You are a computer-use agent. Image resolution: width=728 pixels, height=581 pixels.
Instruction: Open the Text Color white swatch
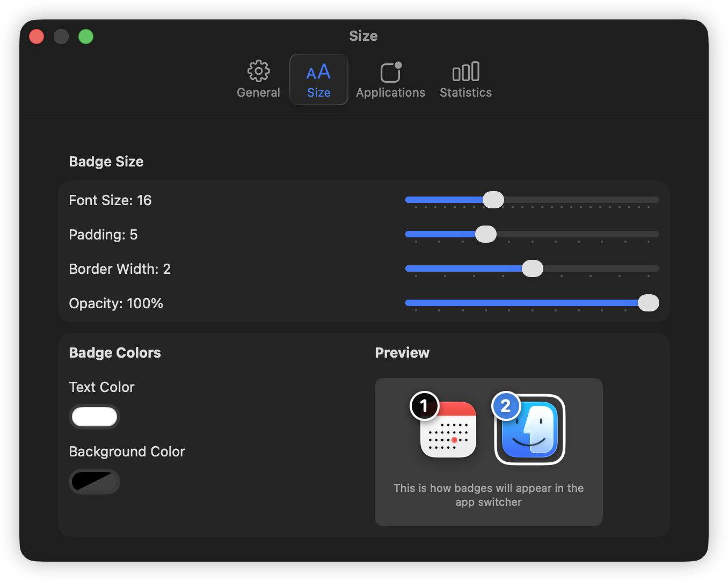94,417
